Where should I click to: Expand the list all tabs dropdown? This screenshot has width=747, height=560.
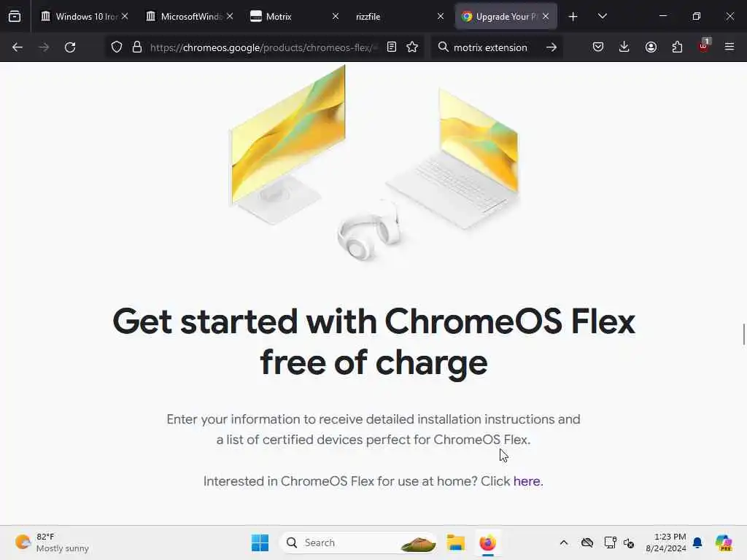tap(602, 16)
